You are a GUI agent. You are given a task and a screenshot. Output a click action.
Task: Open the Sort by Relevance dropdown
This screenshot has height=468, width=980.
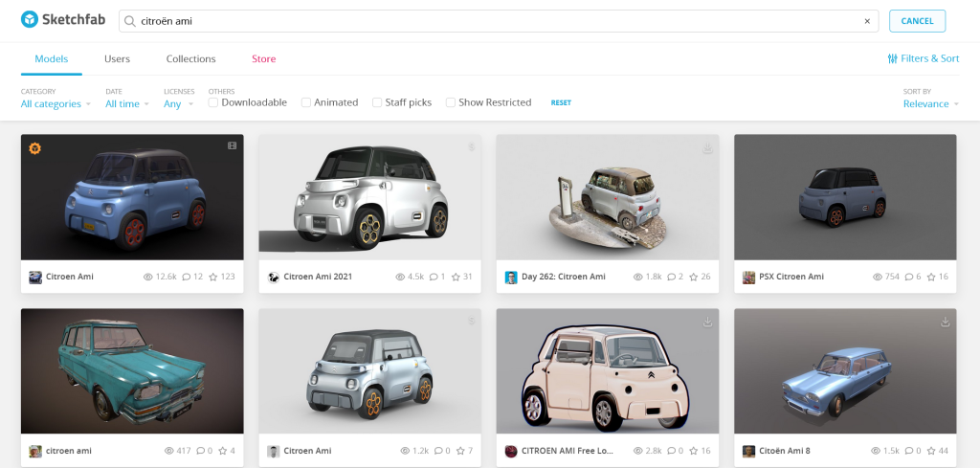pyautogui.click(x=930, y=103)
